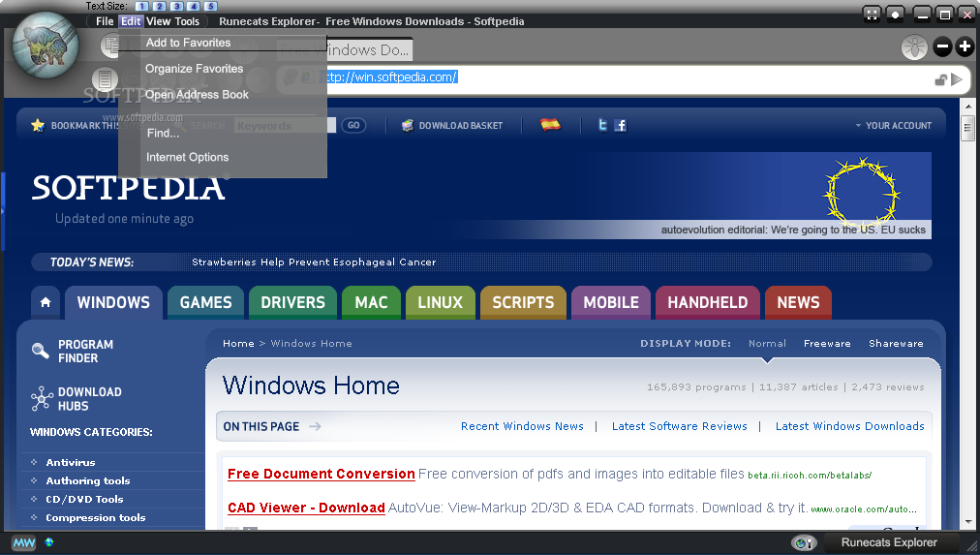
Task: Click the open padlock security icon
Action: click(x=940, y=79)
